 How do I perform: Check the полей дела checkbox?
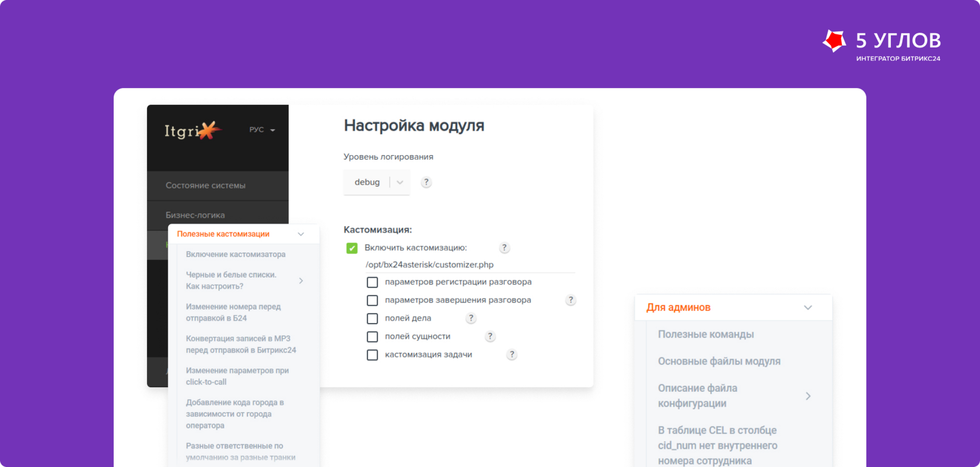pyautogui.click(x=372, y=318)
